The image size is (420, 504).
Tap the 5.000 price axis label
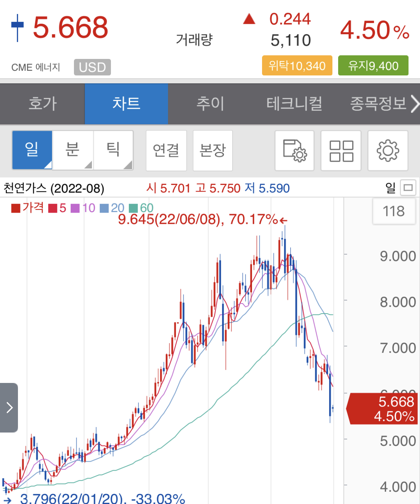(398, 441)
